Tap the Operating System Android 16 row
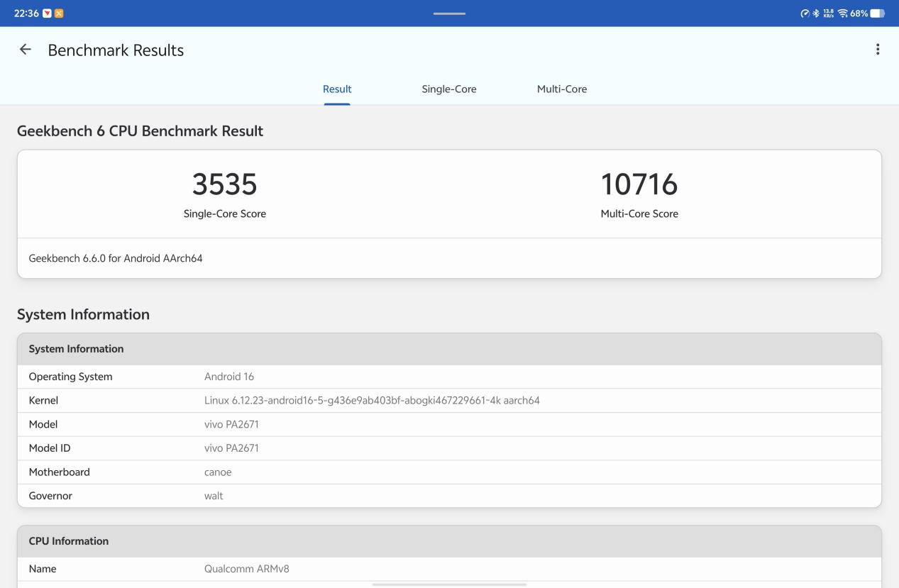 449,377
